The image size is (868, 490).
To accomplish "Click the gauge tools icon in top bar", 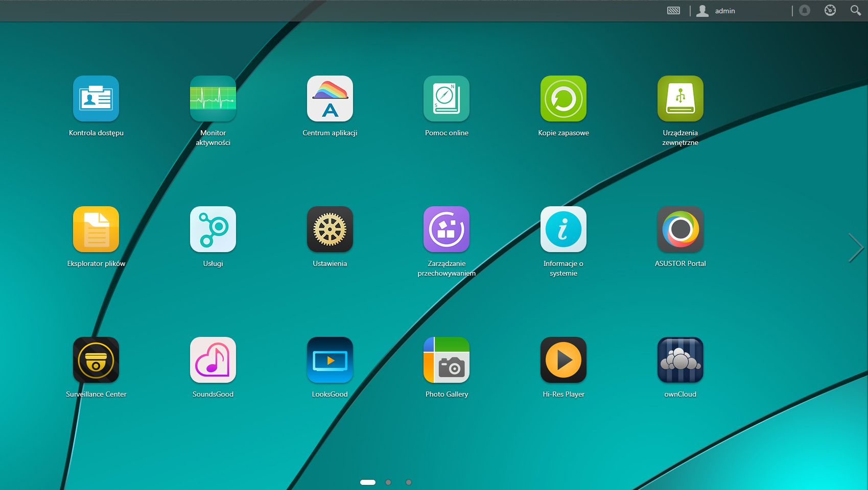I will 830,10.
